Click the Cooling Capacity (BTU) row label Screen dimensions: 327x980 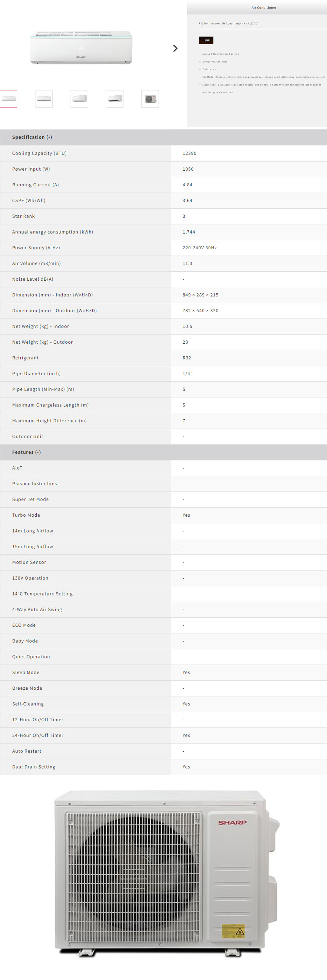(x=39, y=153)
